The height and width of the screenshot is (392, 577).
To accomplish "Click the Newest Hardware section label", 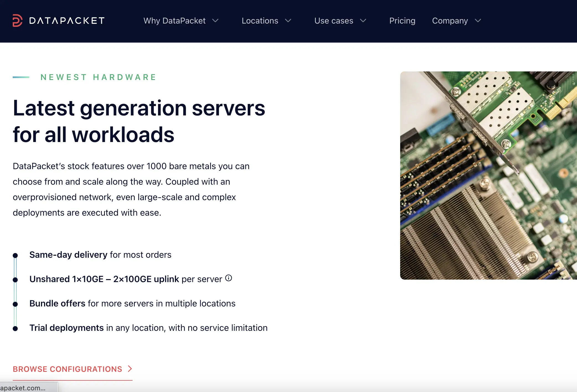I will 99,77.
